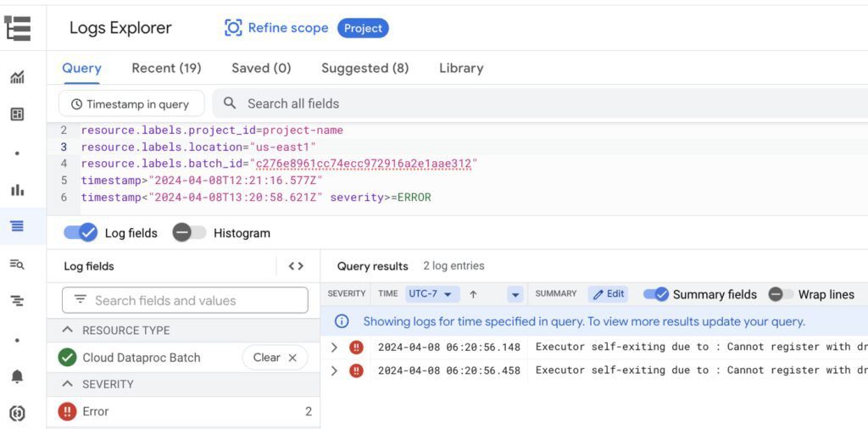The height and width of the screenshot is (429, 868).
Task: Expand the first error log entry
Action: (x=334, y=348)
